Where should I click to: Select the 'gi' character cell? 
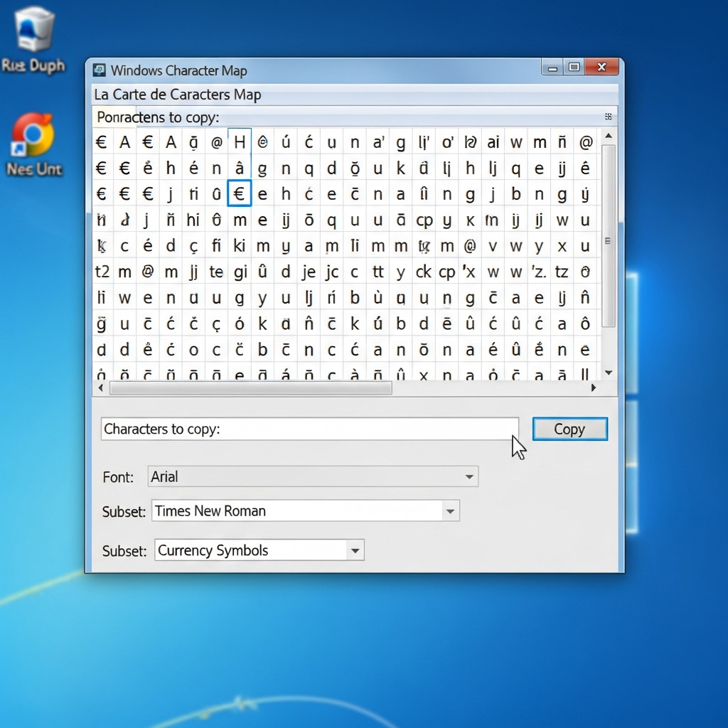[240, 272]
